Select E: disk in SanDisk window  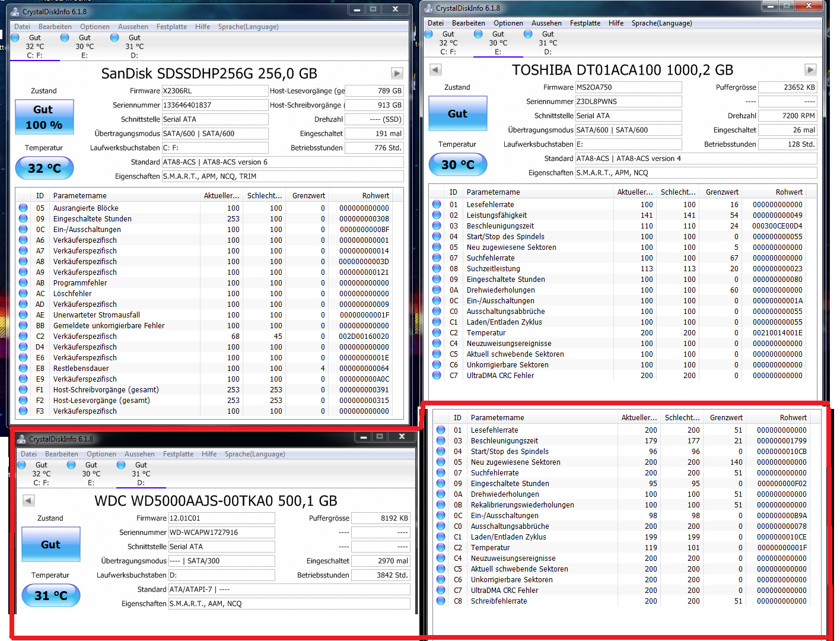(84, 46)
